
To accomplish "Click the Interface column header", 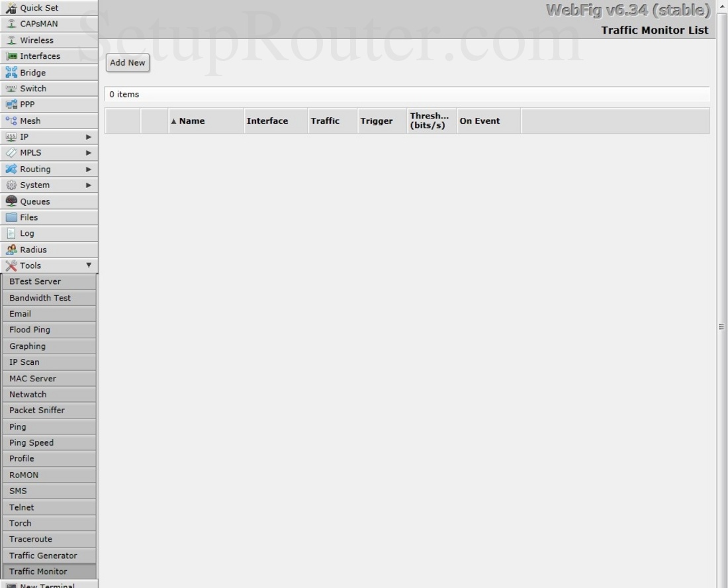I will pos(276,121).
